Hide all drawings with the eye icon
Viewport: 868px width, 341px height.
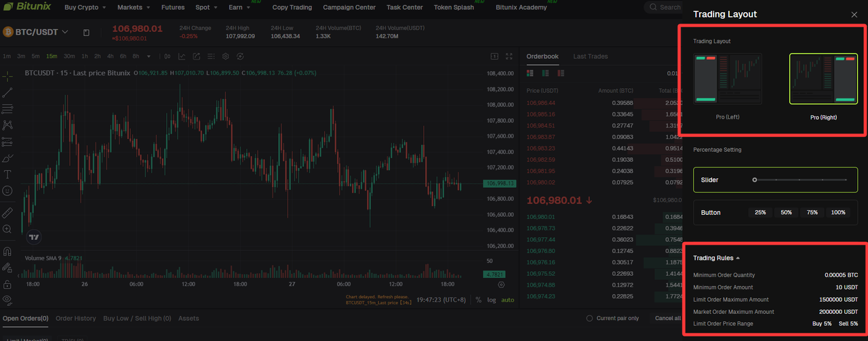tap(7, 299)
